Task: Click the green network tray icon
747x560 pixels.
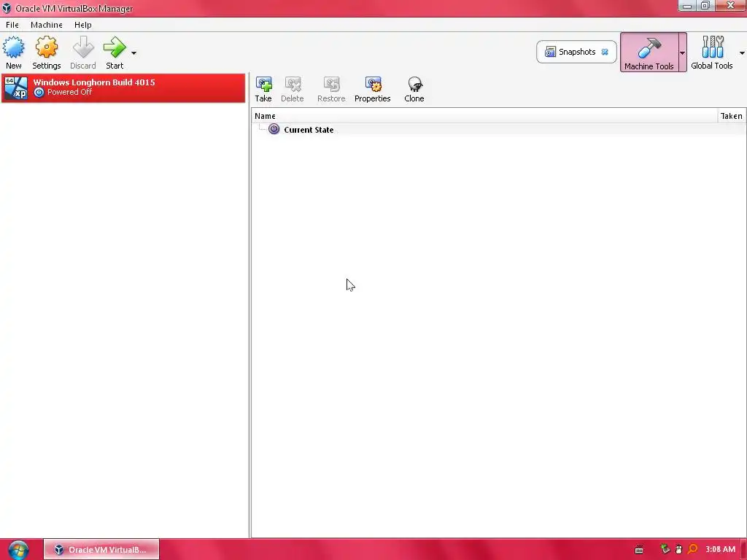Action: [665, 549]
